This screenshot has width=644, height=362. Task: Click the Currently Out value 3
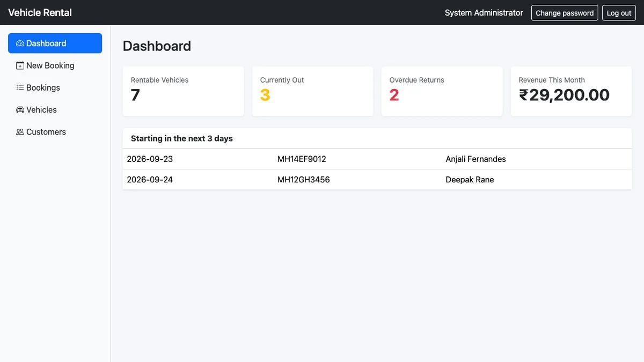coord(265,95)
